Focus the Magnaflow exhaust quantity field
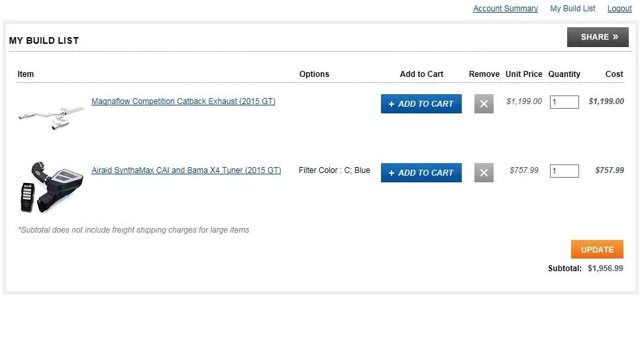This screenshot has height=358, width=644. pyautogui.click(x=564, y=102)
